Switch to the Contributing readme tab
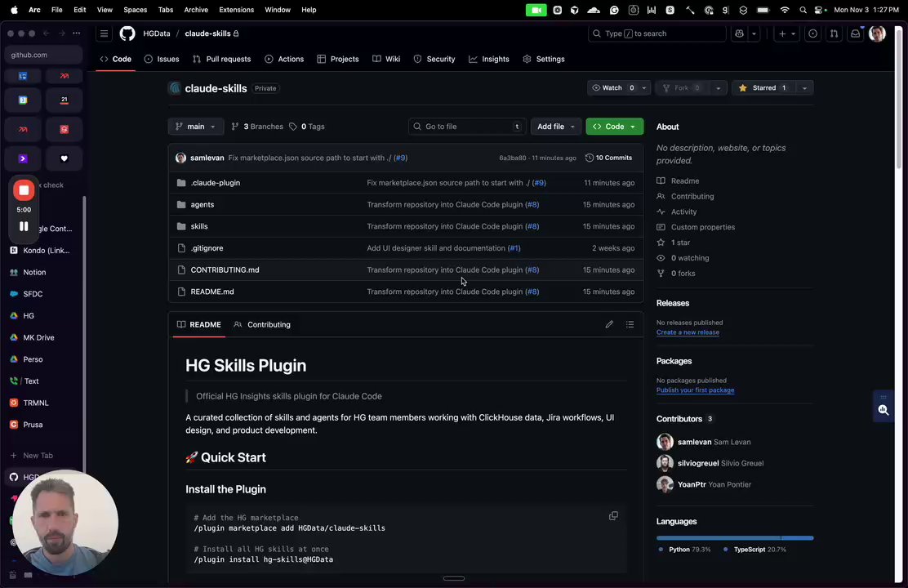 (x=262, y=324)
